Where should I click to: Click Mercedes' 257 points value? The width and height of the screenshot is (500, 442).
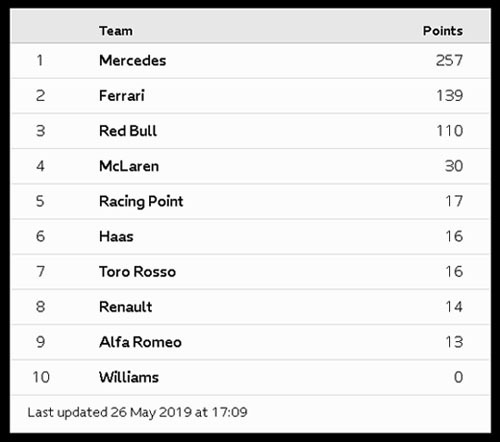click(449, 61)
